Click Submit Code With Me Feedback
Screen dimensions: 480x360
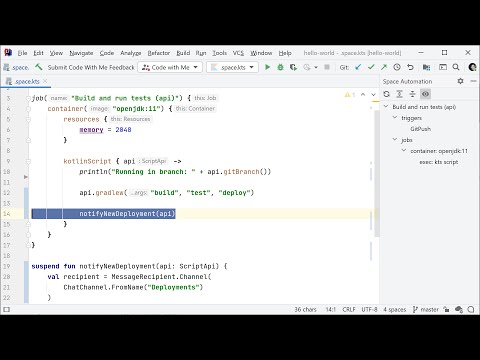[x=91, y=67]
